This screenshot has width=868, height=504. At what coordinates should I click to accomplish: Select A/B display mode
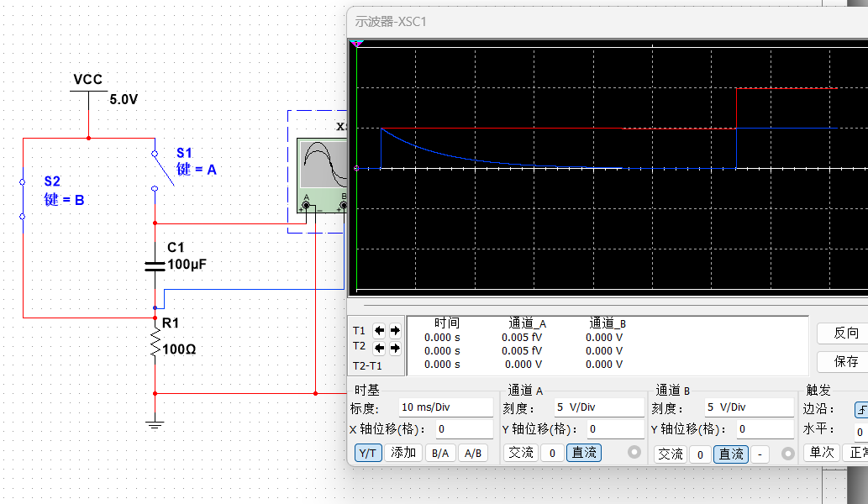click(x=473, y=453)
